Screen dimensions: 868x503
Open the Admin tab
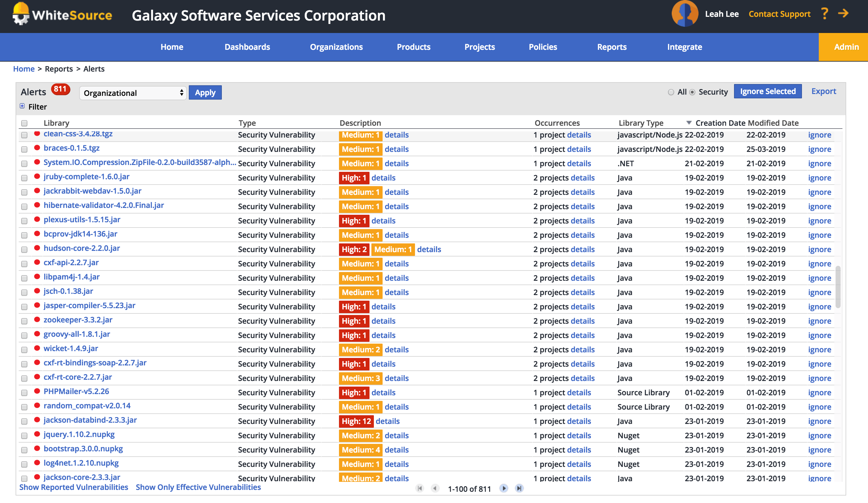(843, 47)
